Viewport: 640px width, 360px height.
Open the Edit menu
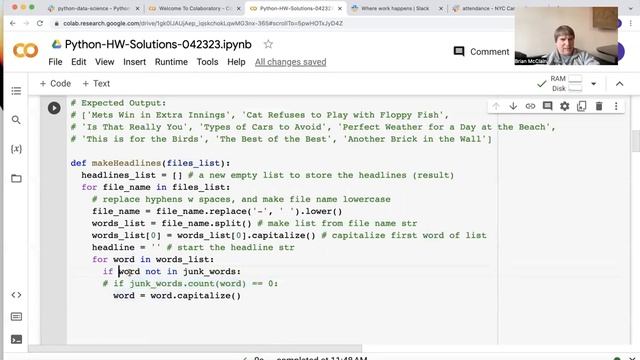pos(78,62)
